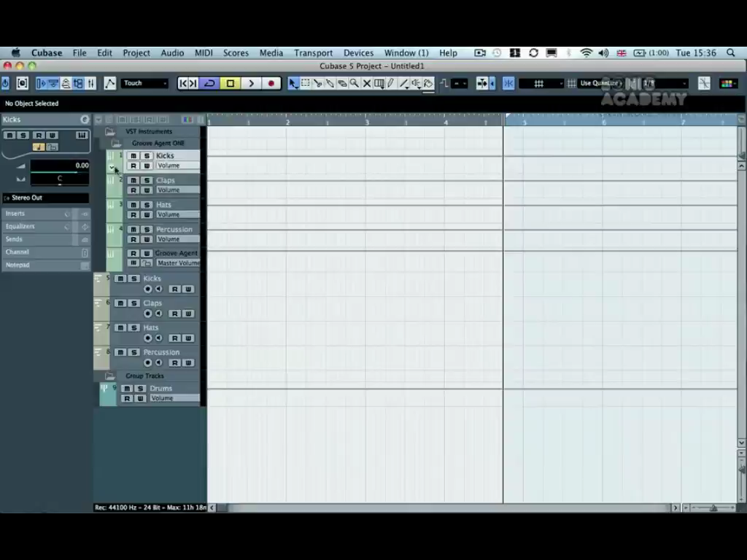Mute the Kicks instrument track 1
Viewport: 747px width, 560px height.
[x=134, y=156]
